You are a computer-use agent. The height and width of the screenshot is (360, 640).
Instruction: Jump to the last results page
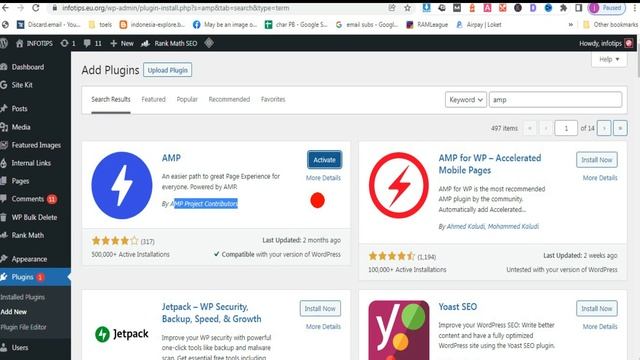[620, 128]
